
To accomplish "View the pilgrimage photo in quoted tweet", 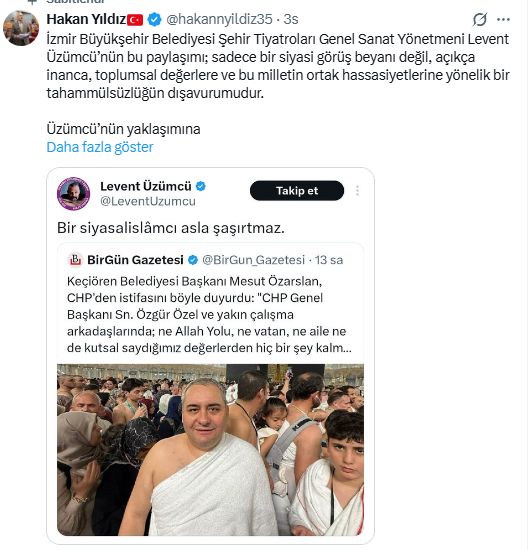I will pos(210,450).
